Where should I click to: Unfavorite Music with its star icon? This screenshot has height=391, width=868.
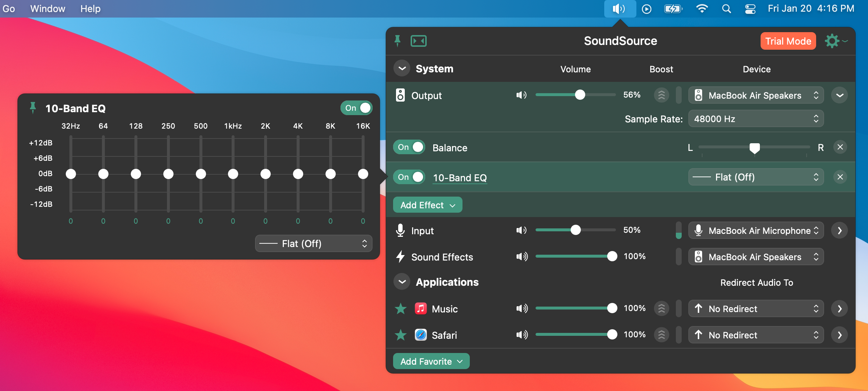[401, 308]
